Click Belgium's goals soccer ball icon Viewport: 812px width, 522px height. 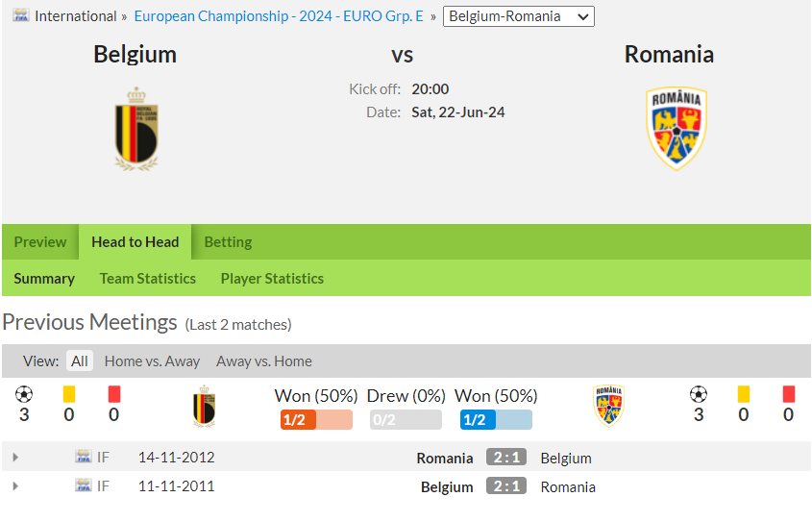(24, 394)
